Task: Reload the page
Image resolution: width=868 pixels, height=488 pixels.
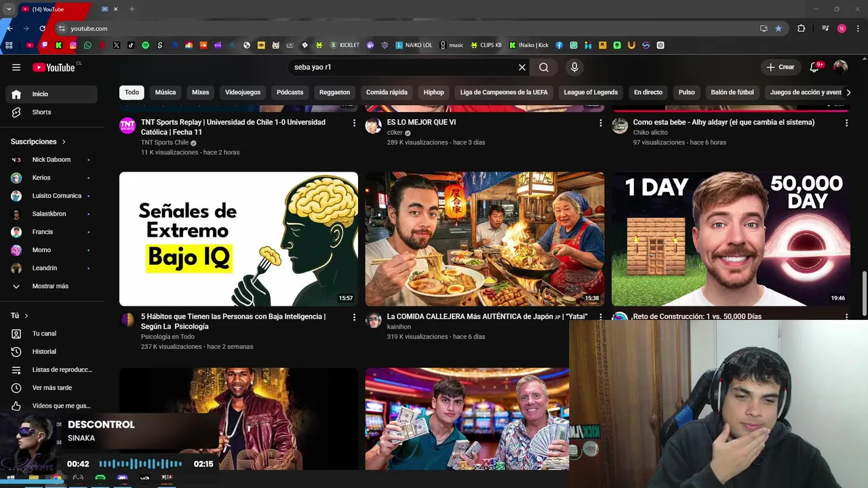Action: [x=42, y=28]
